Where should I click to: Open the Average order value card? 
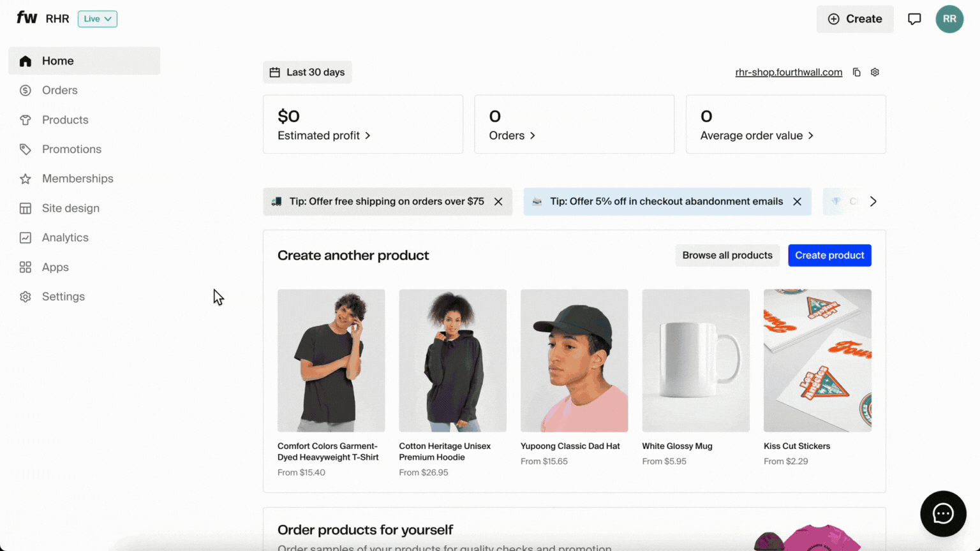click(786, 124)
